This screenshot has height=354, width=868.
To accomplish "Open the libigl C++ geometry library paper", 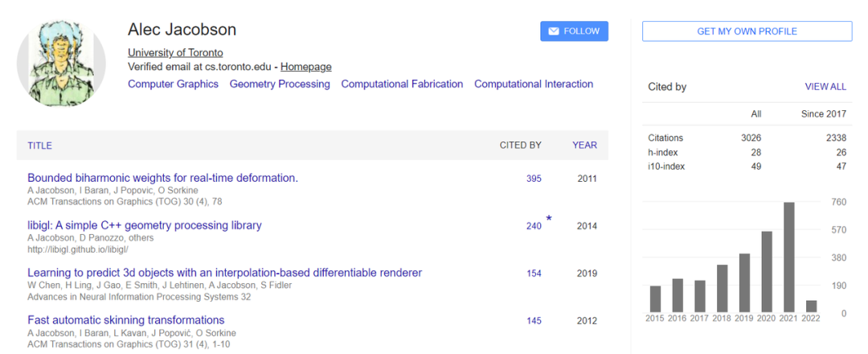I will point(145,225).
